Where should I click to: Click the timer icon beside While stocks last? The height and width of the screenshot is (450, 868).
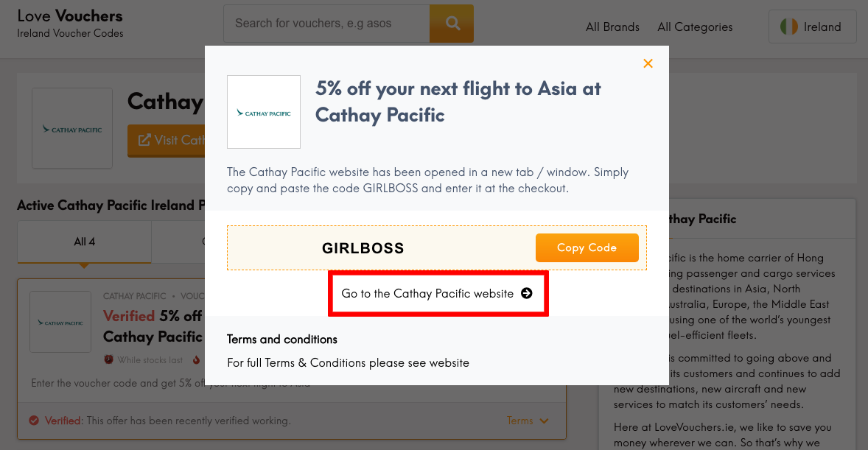click(109, 359)
